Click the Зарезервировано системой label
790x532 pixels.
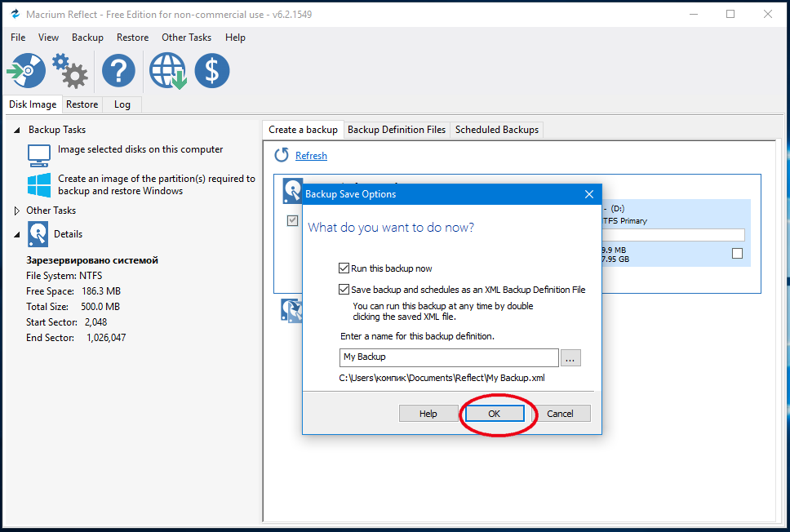pyautogui.click(x=92, y=260)
